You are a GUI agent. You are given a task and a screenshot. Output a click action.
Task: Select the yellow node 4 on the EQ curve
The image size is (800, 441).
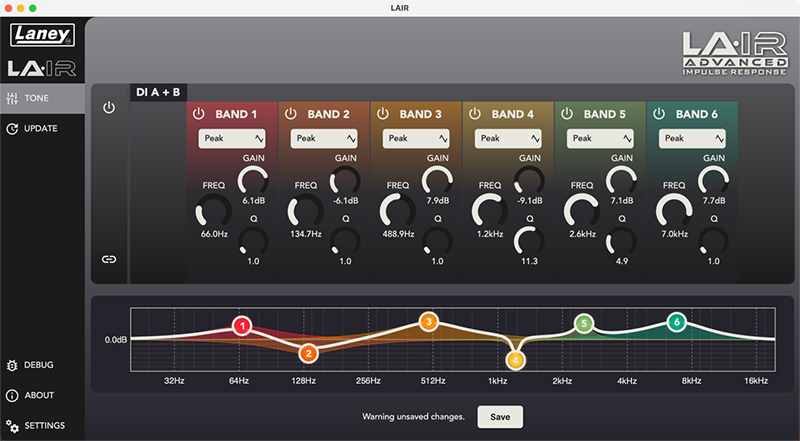pos(516,359)
